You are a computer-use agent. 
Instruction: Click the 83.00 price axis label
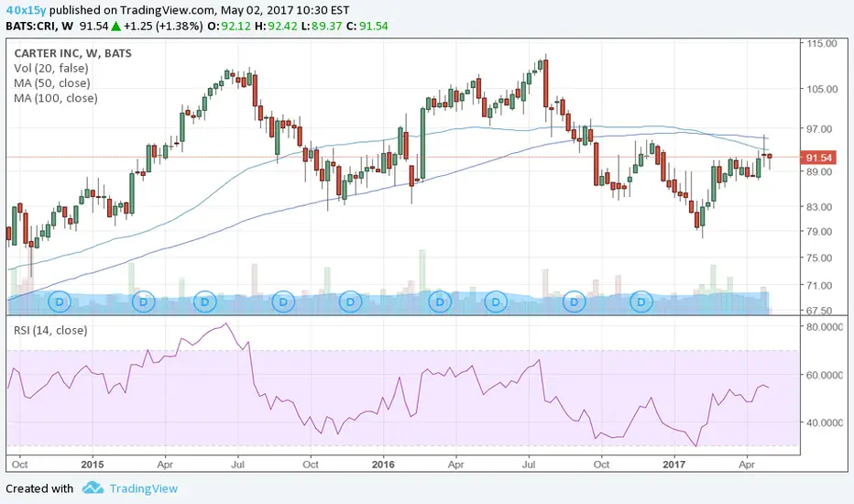click(x=819, y=207)
